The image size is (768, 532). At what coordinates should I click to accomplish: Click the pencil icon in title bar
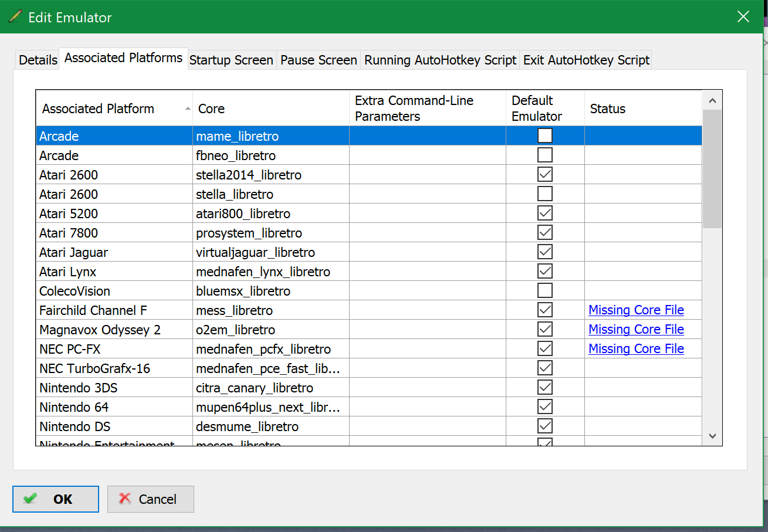(x=15, y=17)
